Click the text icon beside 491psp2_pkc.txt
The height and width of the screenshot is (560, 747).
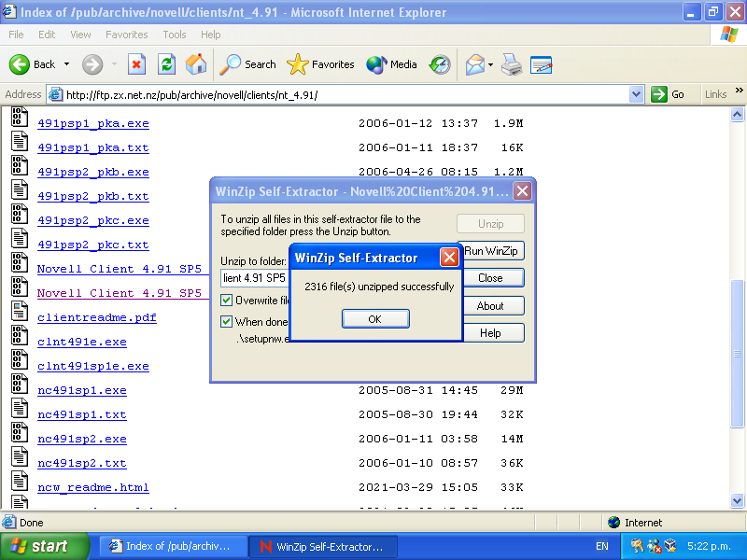[19, 239]
